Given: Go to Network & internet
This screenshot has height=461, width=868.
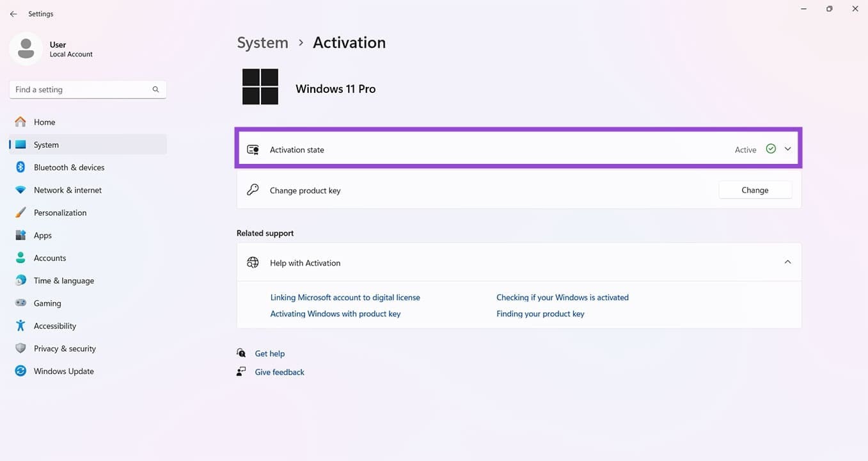Looking at the screenshot, I should click(88, 190).
